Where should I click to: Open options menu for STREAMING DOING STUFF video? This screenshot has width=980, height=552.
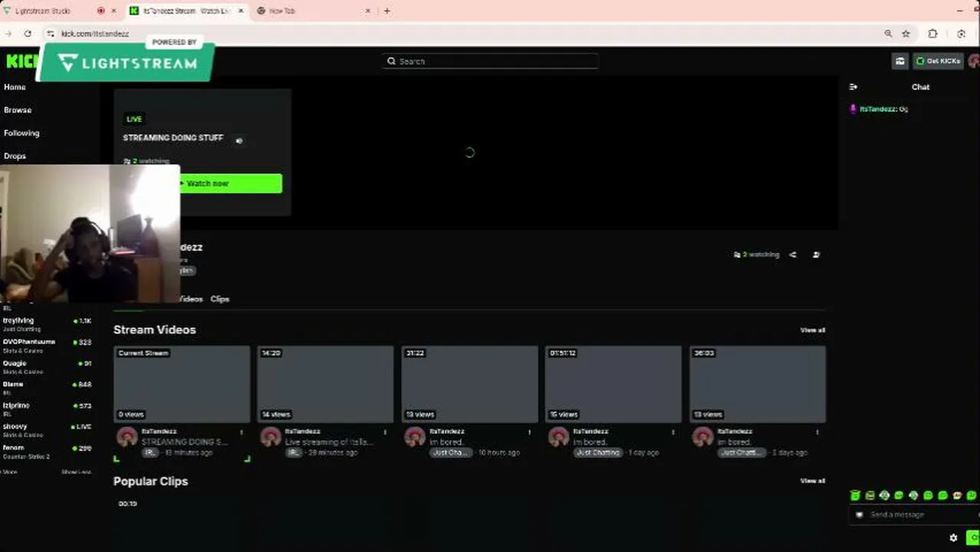tap(242, 432)
